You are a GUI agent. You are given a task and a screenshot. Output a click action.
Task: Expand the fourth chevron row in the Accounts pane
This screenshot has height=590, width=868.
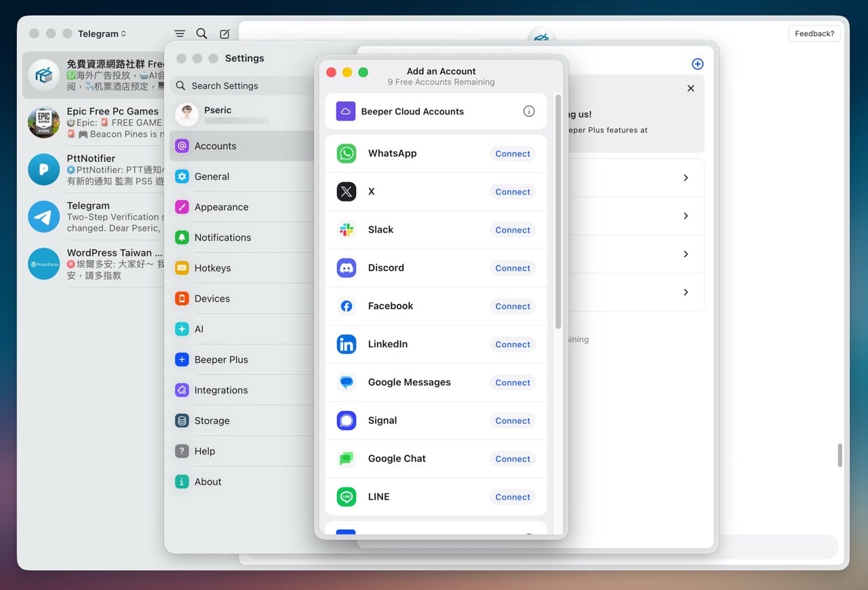686,292
